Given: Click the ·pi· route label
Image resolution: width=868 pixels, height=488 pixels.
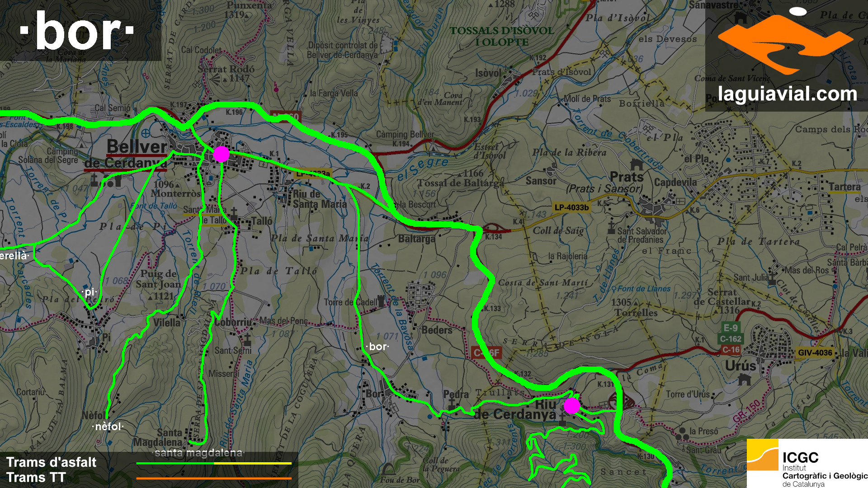Looking at the screenshot, I should point(90,292).
